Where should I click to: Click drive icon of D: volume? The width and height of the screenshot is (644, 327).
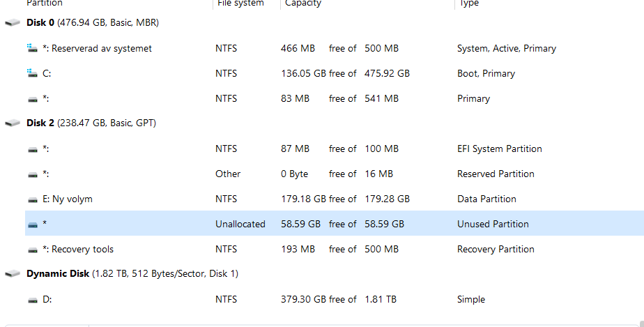[32, 300]
